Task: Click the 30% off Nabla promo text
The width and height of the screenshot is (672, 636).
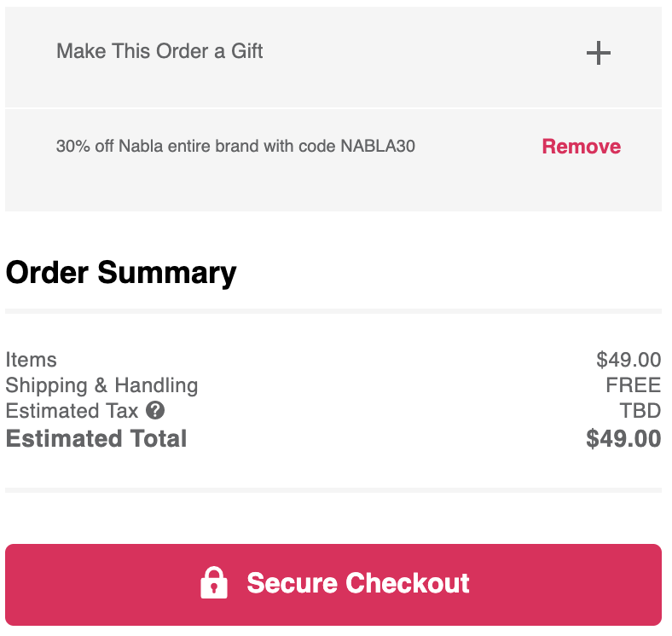Action: [x=235, y=146]
